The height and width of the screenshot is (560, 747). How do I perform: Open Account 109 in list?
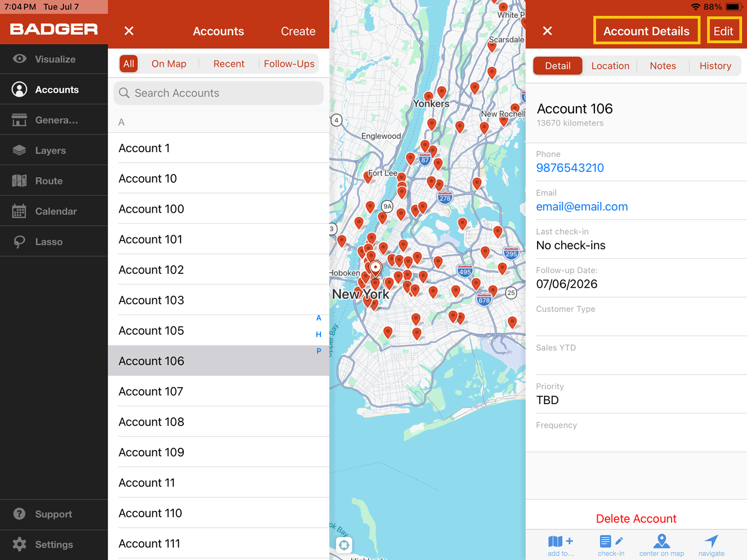pyautogui.click(x=219, y=452)
